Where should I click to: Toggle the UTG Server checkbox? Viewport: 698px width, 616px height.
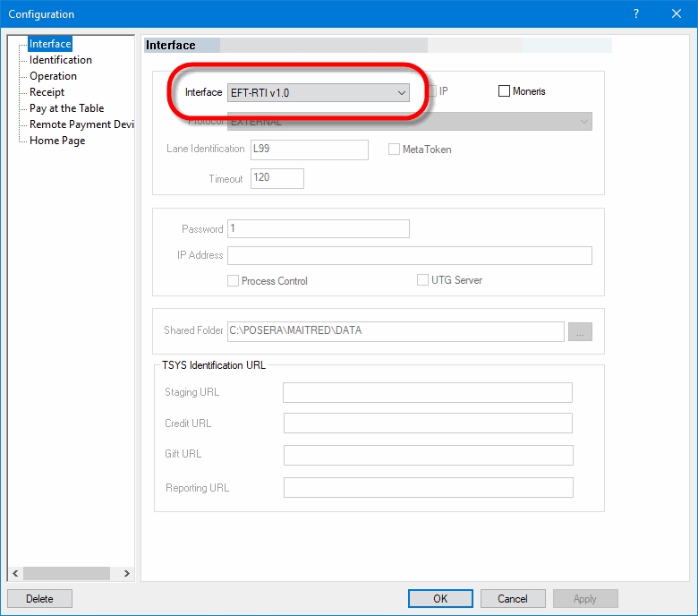click(423, 280)
